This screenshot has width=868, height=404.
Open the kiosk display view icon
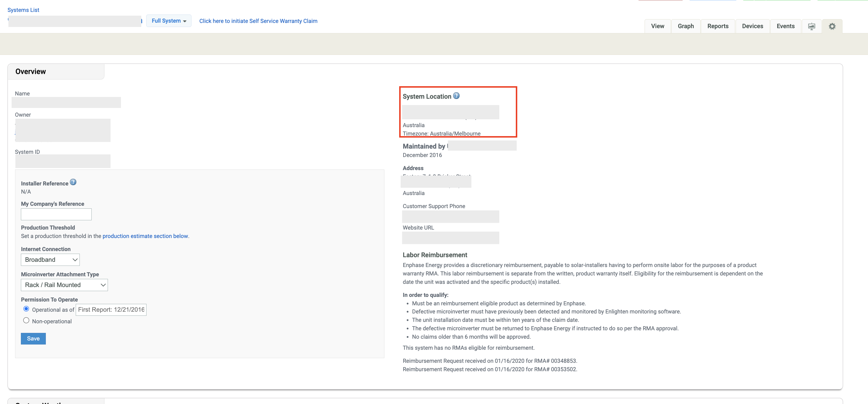click(x=811, y=26)
